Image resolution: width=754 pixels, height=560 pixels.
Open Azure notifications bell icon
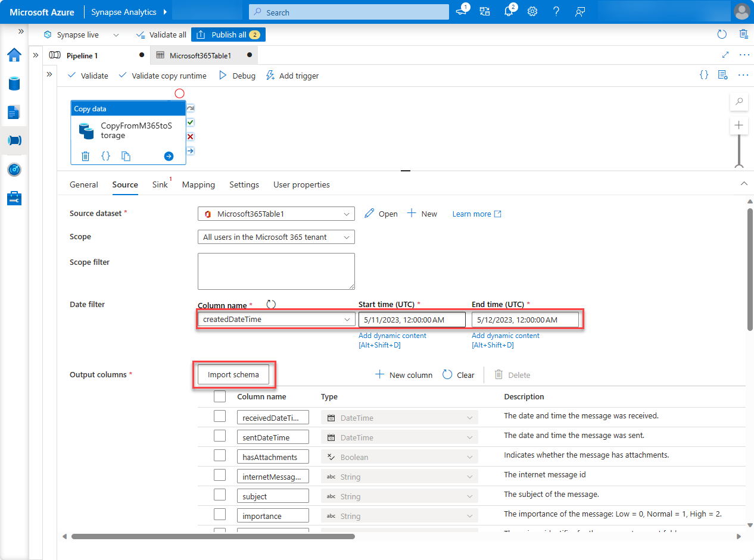click(509, 11)
